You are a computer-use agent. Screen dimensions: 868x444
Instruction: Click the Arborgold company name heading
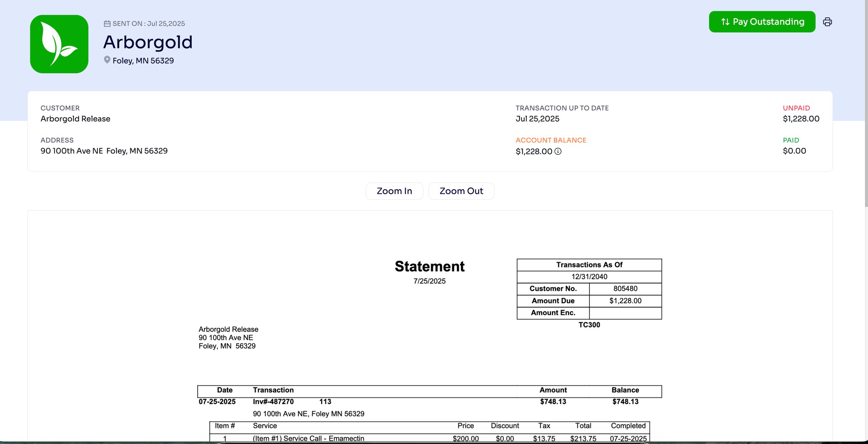tap(148, 42)
